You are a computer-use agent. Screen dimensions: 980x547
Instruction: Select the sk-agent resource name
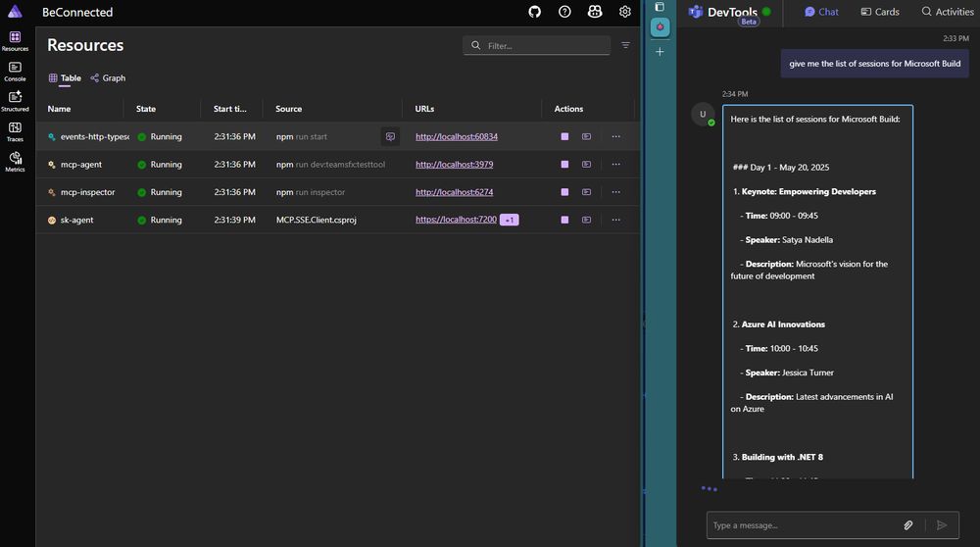76,220
